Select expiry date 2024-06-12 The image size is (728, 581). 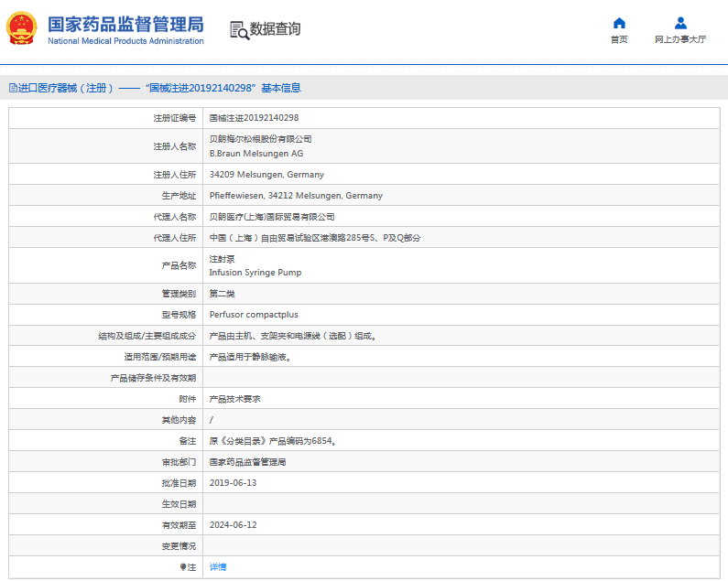pyautogui.click(x=234, y=525)
